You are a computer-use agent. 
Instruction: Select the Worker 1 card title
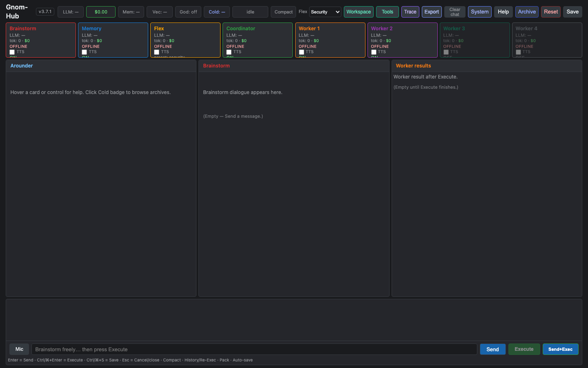309,29
